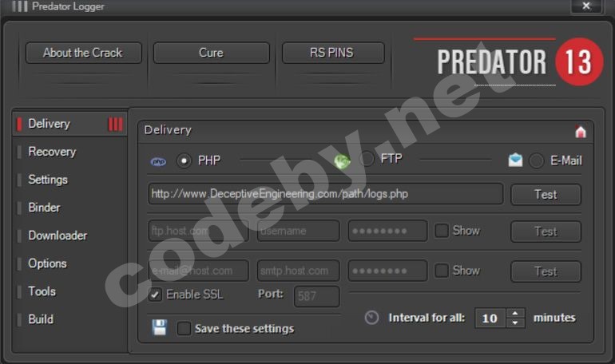Decrease interval minutes with down arrow

[515, 322]
